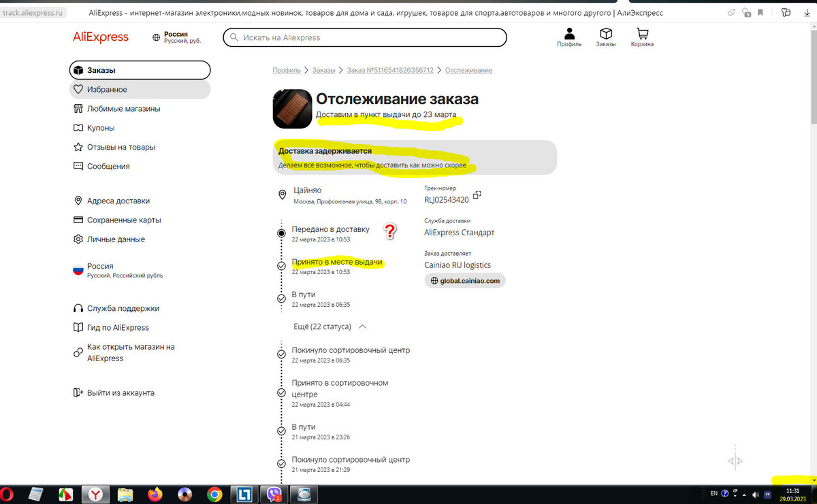Click Выйти из аккаунта logout icon
Screen dimensions: 817x504
(78, 392)
